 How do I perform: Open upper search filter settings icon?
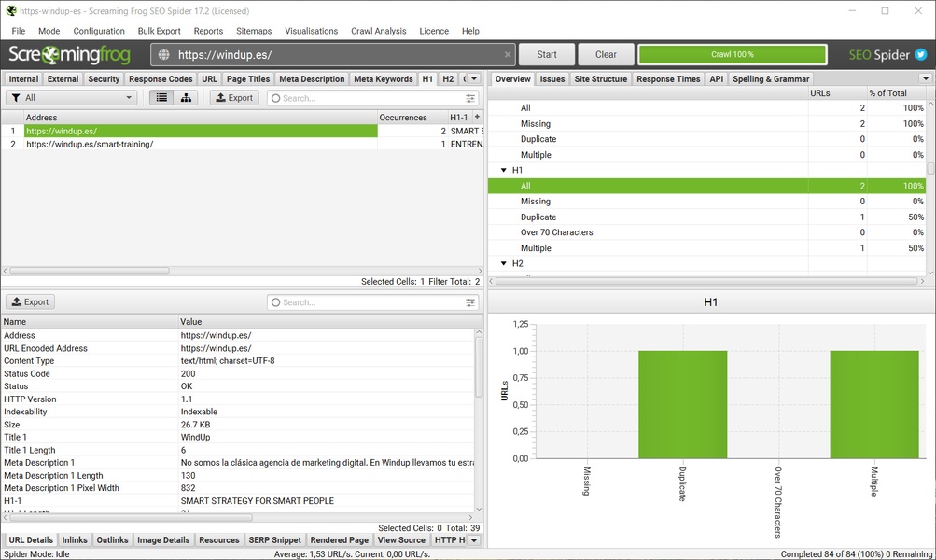pos(470,98)
